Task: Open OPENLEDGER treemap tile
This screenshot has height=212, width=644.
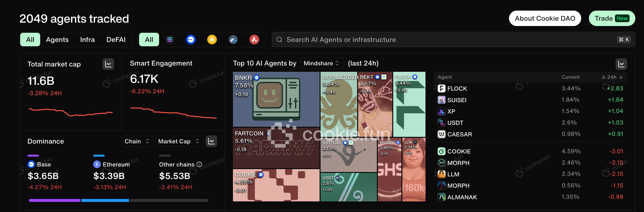Action: (339, 104)
